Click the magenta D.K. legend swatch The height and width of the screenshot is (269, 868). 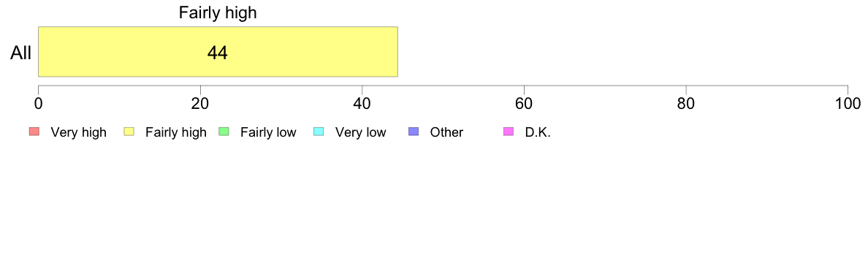(509, 132)
